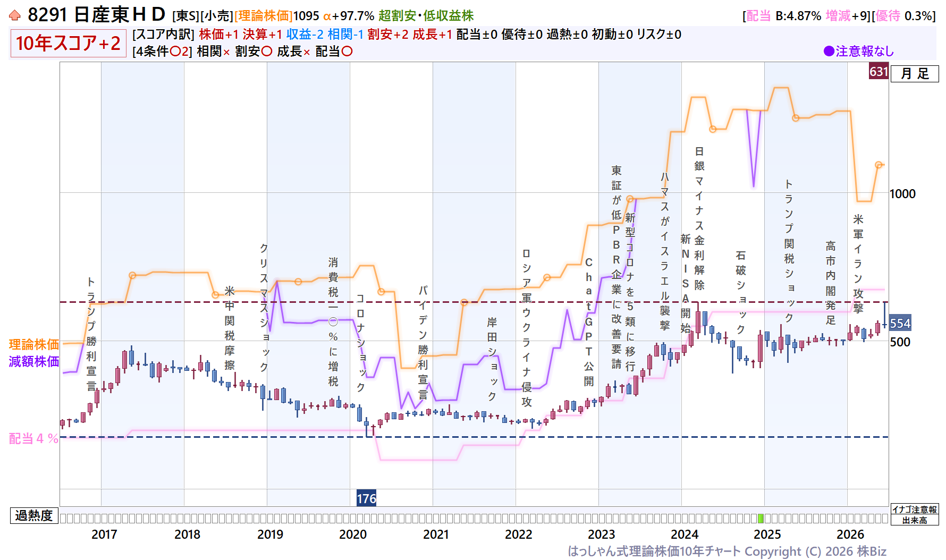Screen dimensions: 946x560
Task: Click the 株価+1 score item
Action: [x=219, y=35]
